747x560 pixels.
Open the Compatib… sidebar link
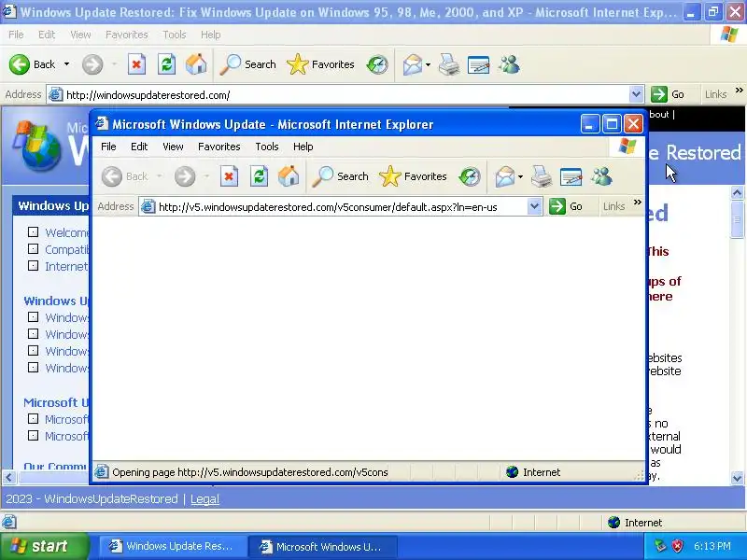pos(66,249)
